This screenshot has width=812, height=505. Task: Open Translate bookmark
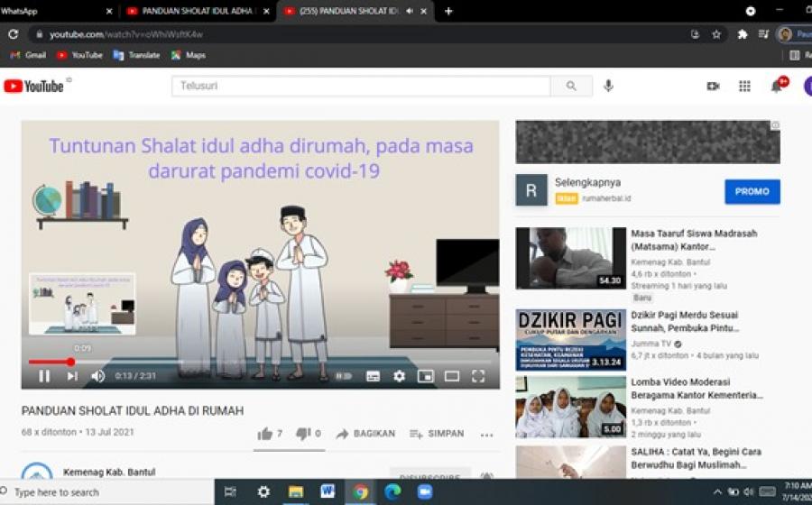137,55
